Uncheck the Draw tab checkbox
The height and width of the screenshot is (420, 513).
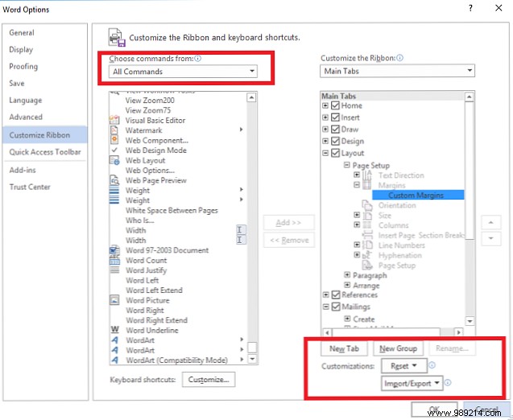coord(335,129)
